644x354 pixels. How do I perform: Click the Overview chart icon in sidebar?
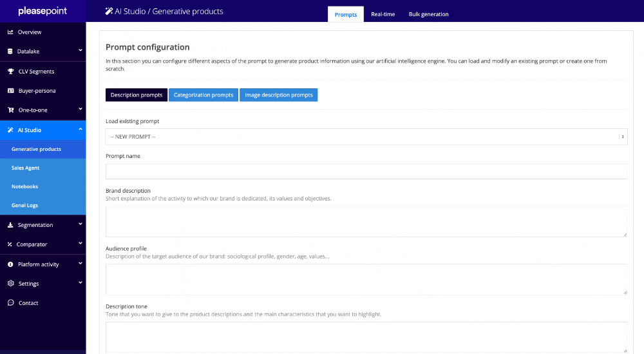(x=10, y=32)
